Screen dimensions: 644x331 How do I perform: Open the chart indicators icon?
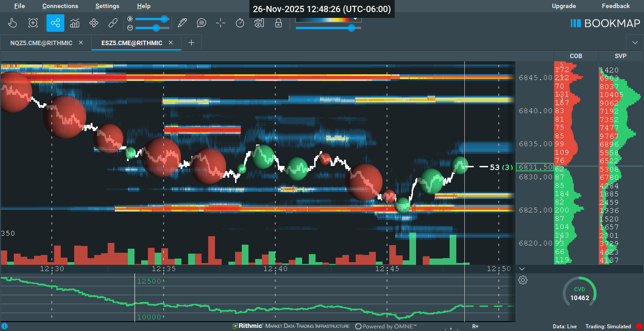point(75,23)
